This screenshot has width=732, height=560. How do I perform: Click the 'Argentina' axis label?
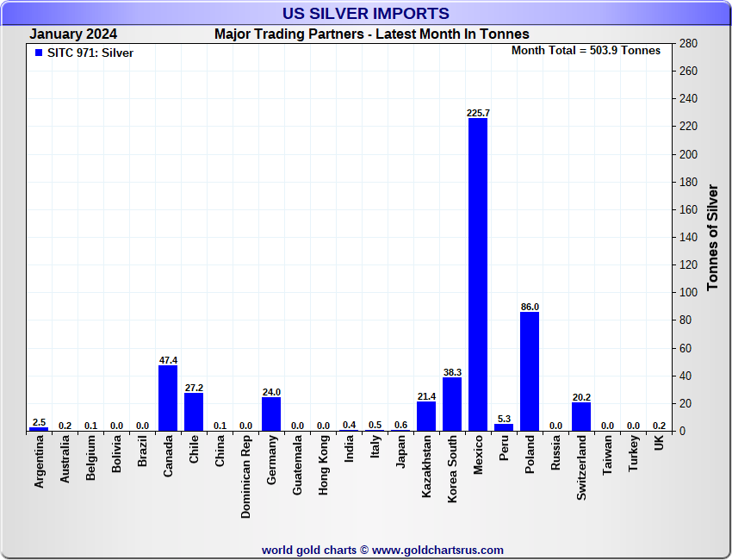tap(39, 462)
